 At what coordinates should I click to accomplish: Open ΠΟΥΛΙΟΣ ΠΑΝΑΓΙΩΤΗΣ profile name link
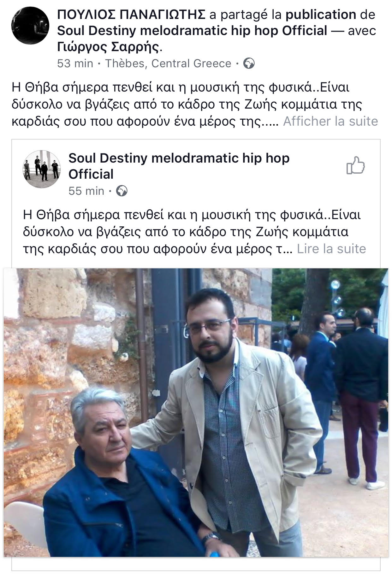click(131, 15)
